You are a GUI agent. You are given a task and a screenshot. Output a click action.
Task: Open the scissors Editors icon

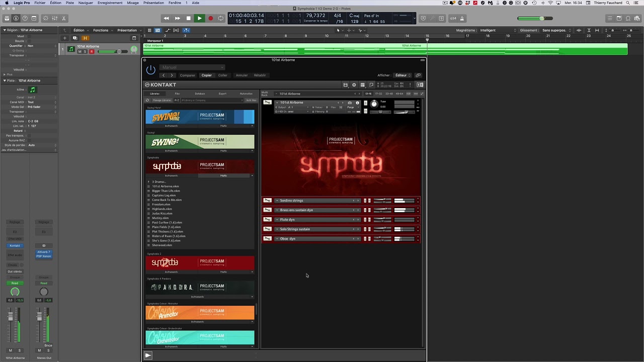point(64,19)
